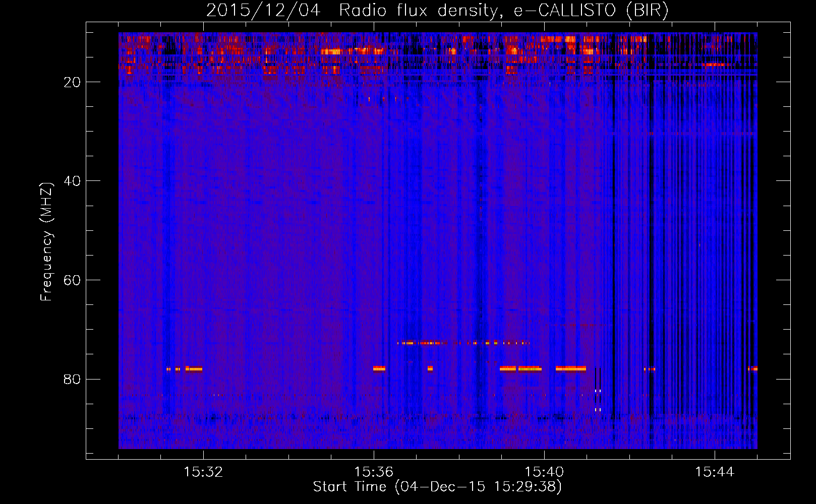
Task: Click the long orange emission streak near 73 MHz
Action: 463,343
